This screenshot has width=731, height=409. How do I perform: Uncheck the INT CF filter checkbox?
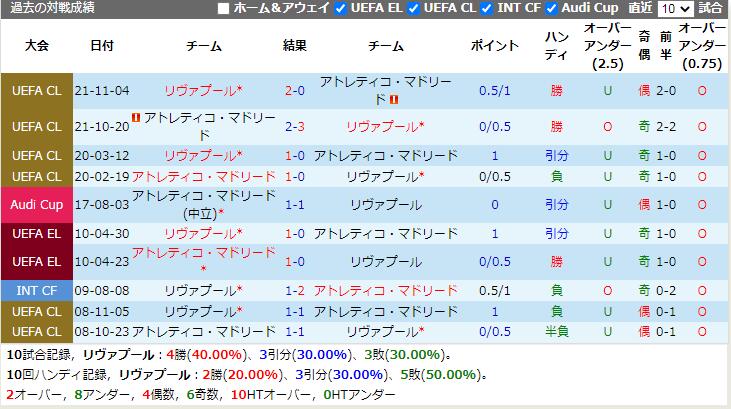[487, 8]
